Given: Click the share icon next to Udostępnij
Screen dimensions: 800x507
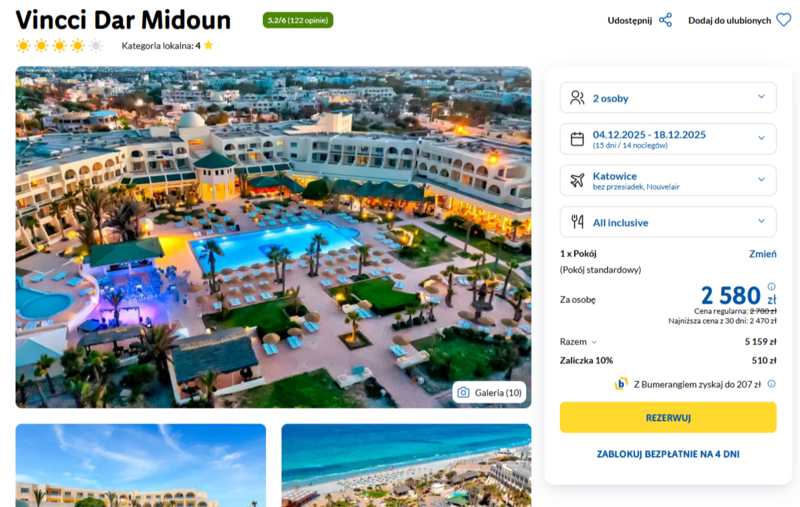Looking at the screenshot, I should coord(665,20).
